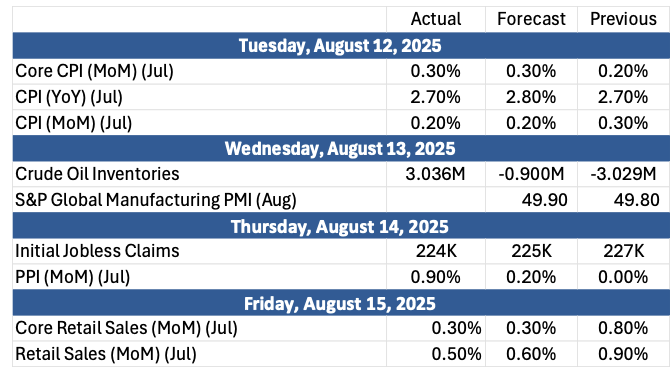This screenshot has height=376, width=672.
Task: Select the Retail Sales forecast value 0.60%
Action: pos(531,354)
